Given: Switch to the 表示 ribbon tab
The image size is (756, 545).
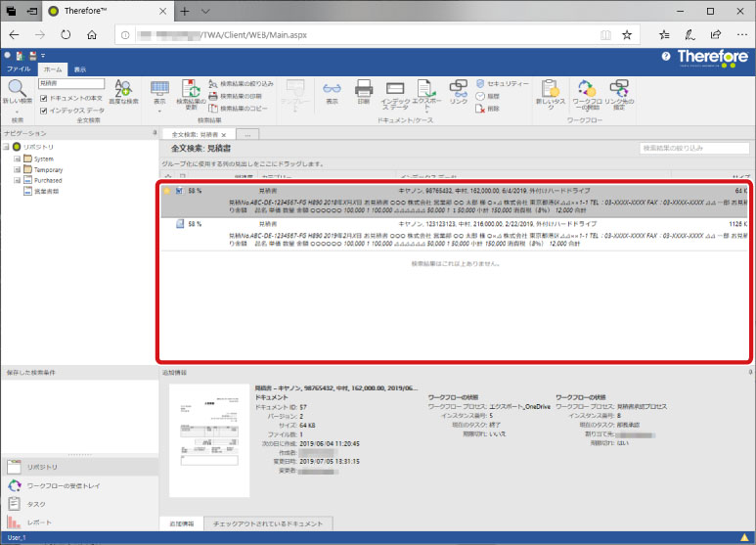Looking at the screenshot, I should point(80,69).
